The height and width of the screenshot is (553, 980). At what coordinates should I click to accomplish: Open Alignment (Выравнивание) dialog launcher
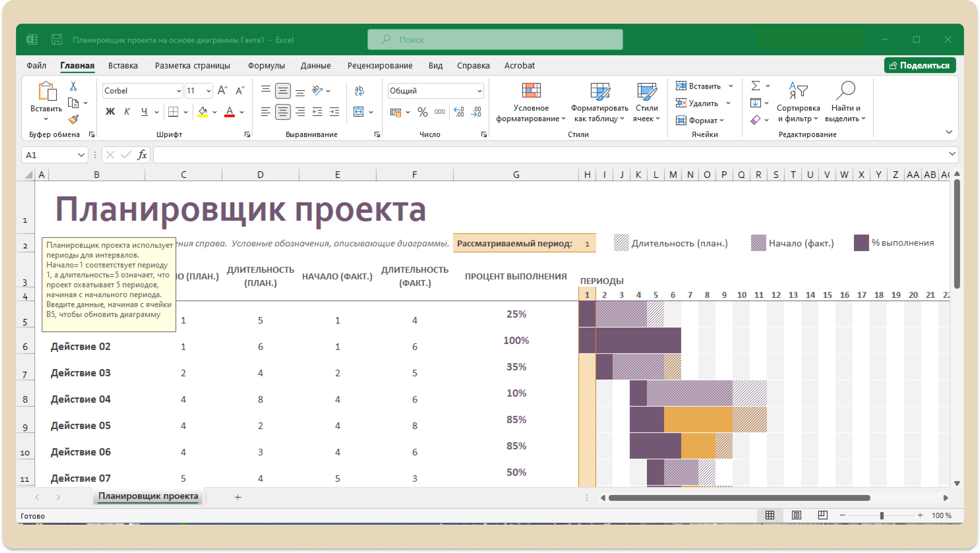click(x=377, y=134)
